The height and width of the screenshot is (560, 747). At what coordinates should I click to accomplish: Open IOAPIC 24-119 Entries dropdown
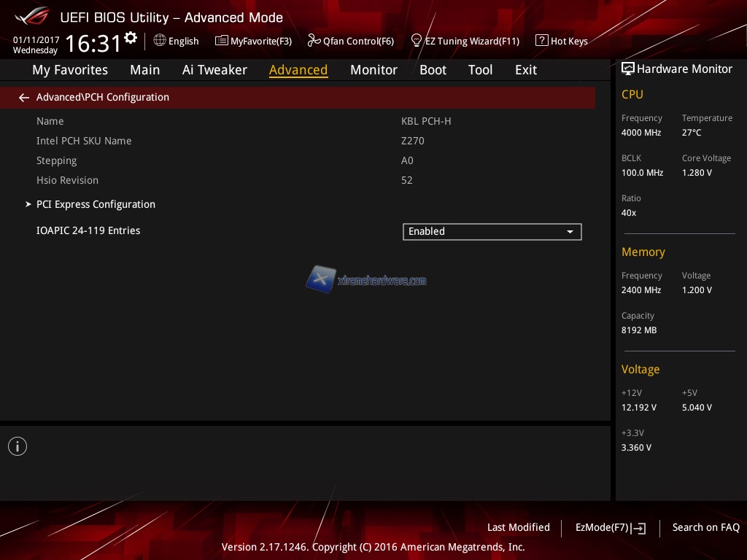point(492,232)
